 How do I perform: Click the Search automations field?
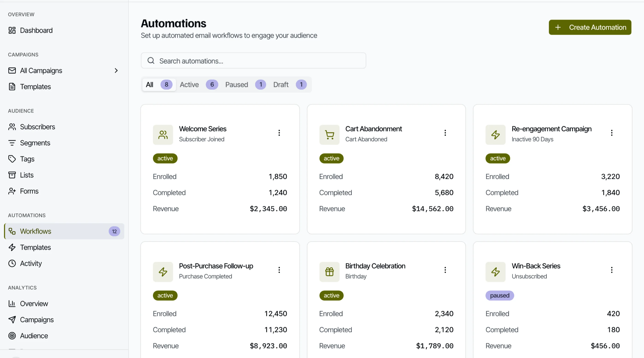click(x=253, y=61)
